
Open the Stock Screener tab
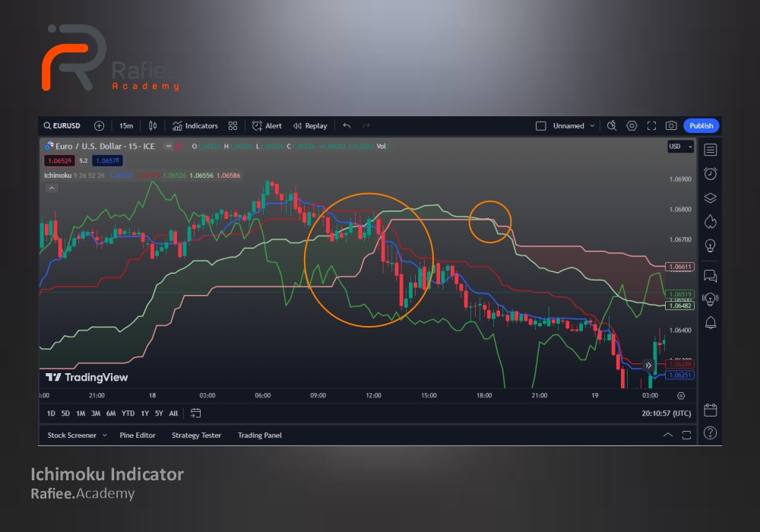tap(71, 435)
